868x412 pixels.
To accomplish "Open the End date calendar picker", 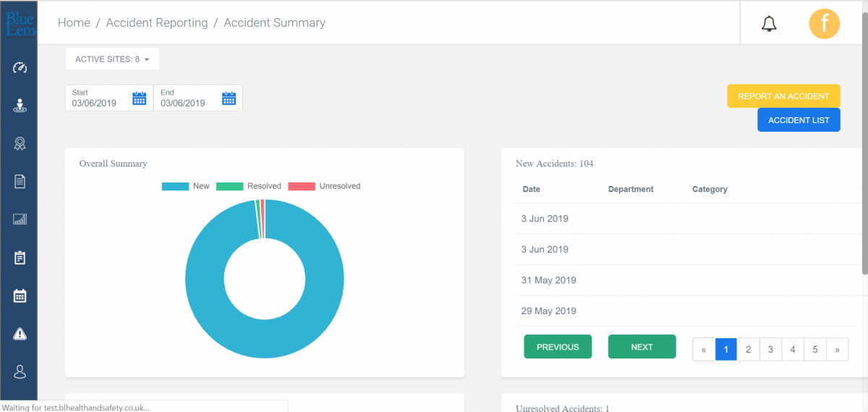I will point(229,98).
